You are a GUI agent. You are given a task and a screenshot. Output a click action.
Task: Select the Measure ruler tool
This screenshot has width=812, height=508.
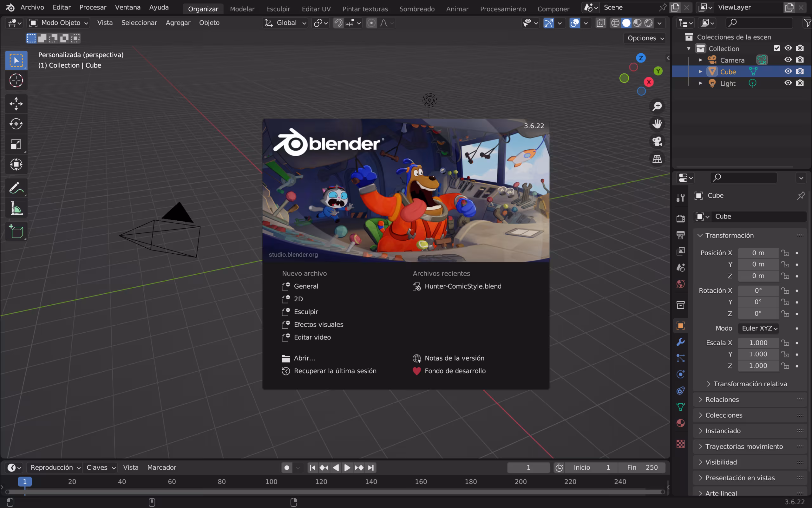16,208
